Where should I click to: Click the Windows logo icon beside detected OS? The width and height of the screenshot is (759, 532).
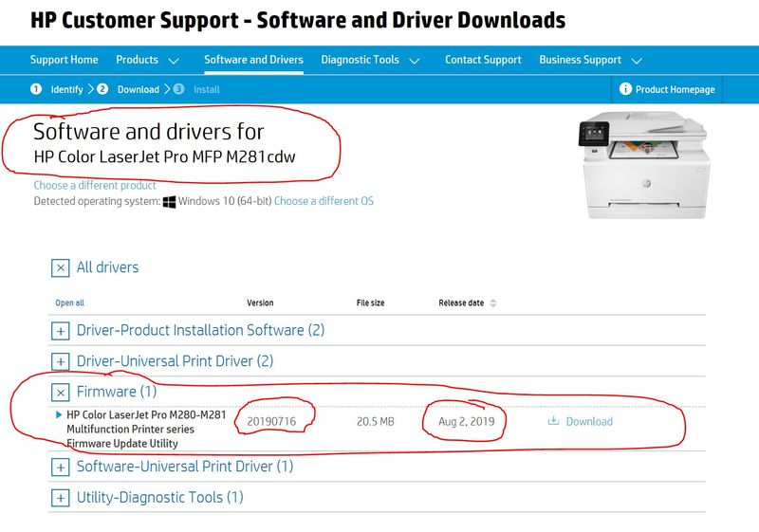click(x=170, y=202)
